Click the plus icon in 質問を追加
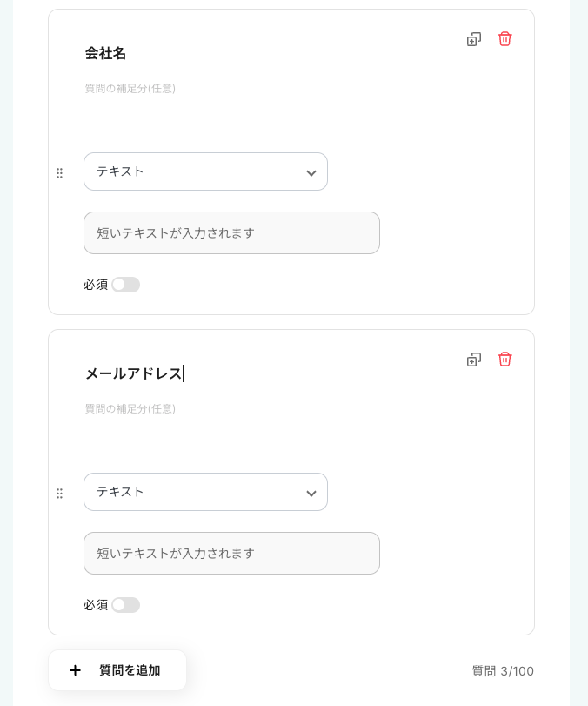 click(x=75, y=670)
